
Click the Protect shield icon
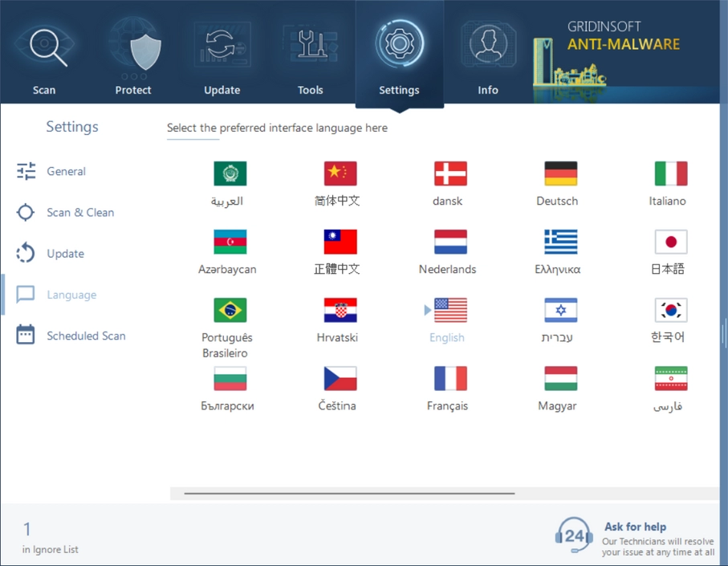pos(133,47)
